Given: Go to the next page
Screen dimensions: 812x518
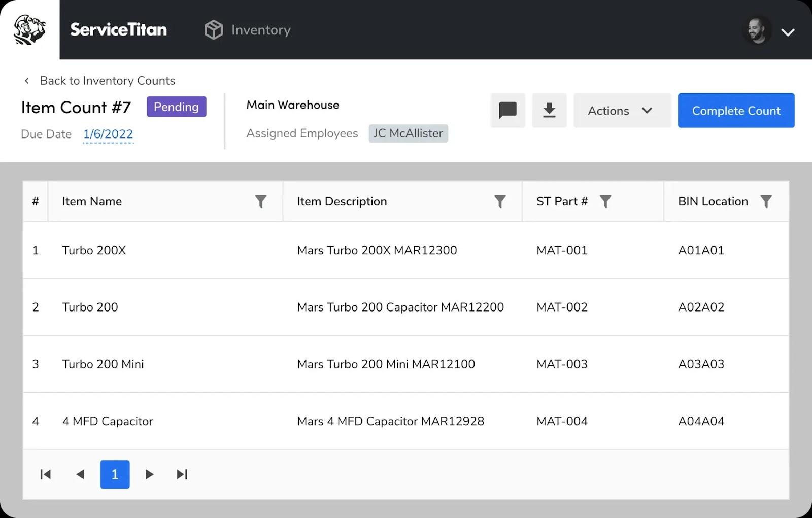Looking at the screenshot, I should tap(149, 474).
